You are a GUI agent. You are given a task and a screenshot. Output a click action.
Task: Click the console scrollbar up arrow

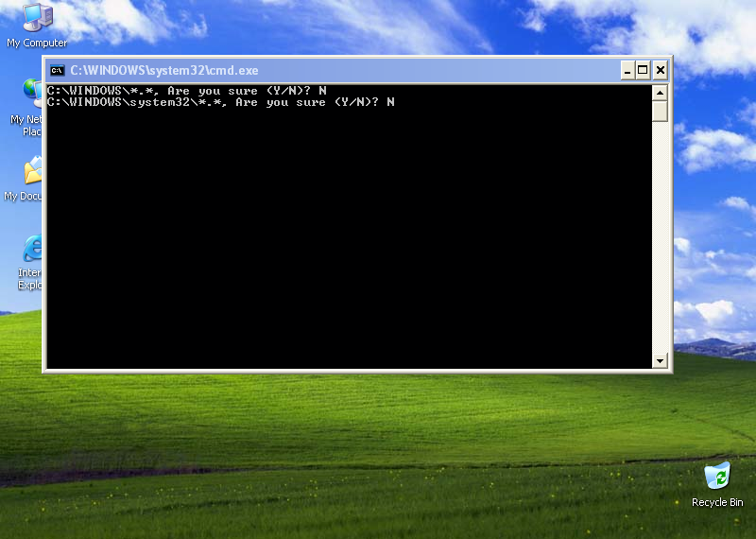[x=660, y=93]
